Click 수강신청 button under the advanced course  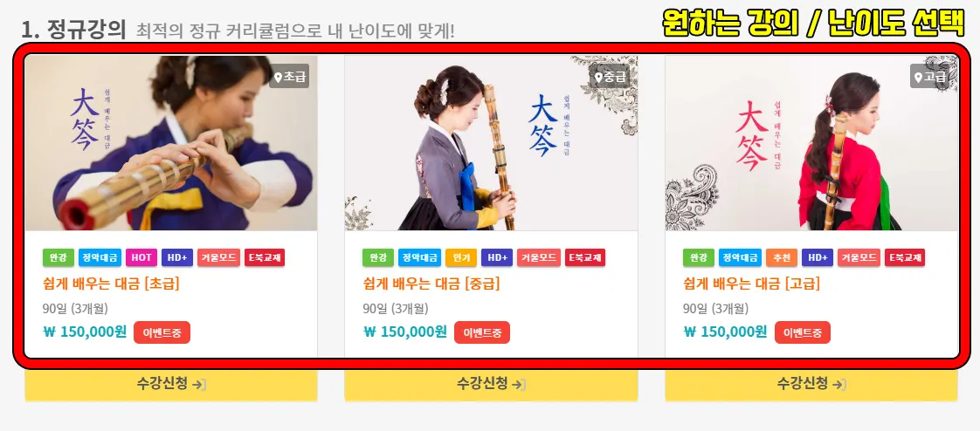pyautogui.click(x=811, y=384)
